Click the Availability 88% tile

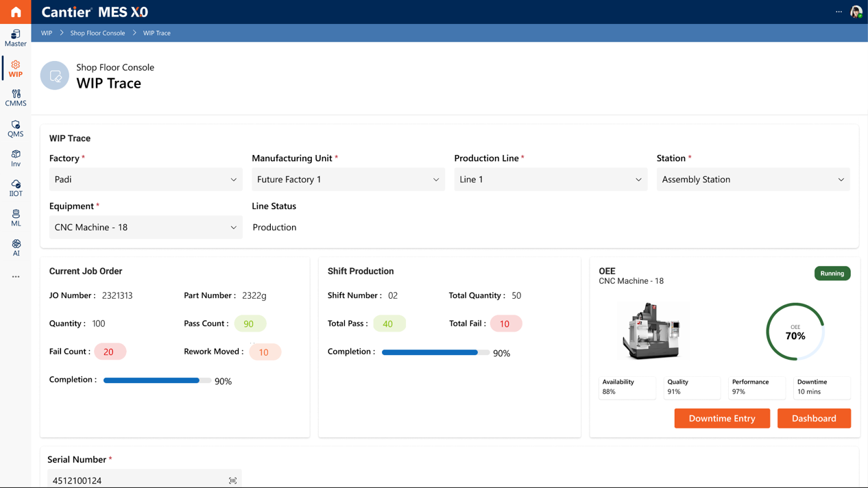pos(627,387)
